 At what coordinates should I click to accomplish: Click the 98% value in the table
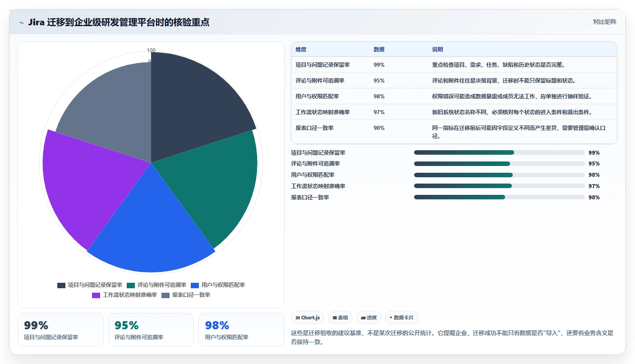click(x=379, y=97)
